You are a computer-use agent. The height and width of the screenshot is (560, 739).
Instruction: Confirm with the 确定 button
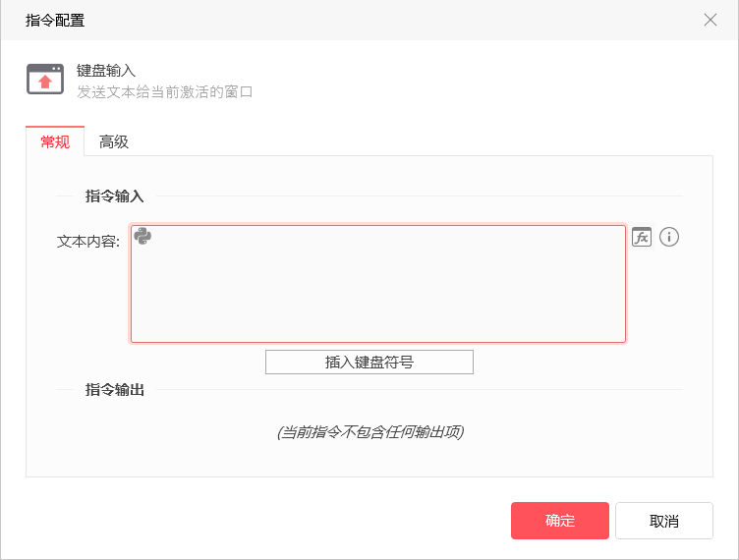pyautogui.click(x=560, y=521)
